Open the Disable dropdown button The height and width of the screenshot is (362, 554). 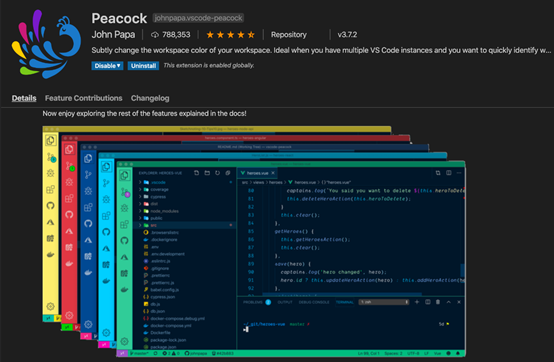pyautogui.click(x=107, y=66)
